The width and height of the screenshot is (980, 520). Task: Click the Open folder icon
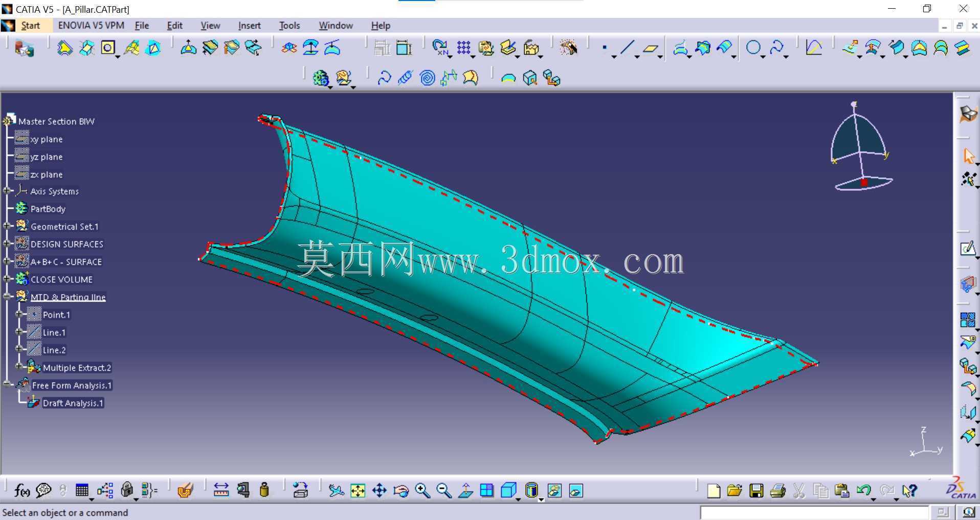click(734, 491)
